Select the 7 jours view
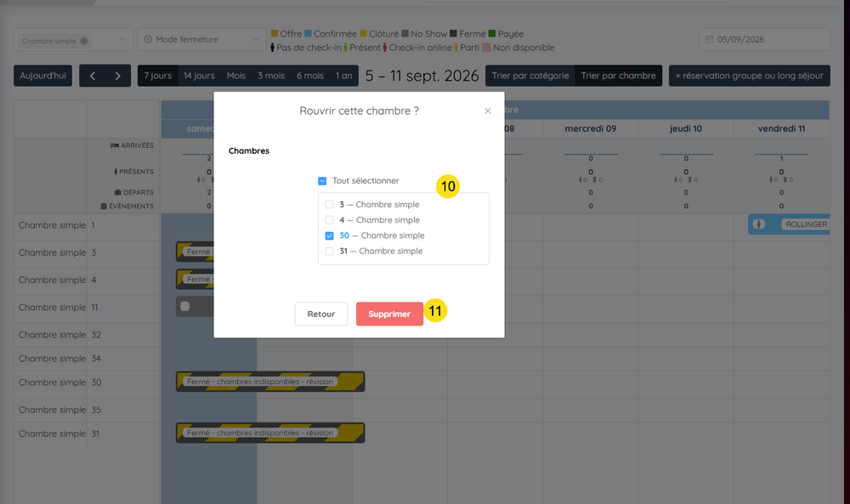This screenshot has width=850, height=504. (158, 76)
